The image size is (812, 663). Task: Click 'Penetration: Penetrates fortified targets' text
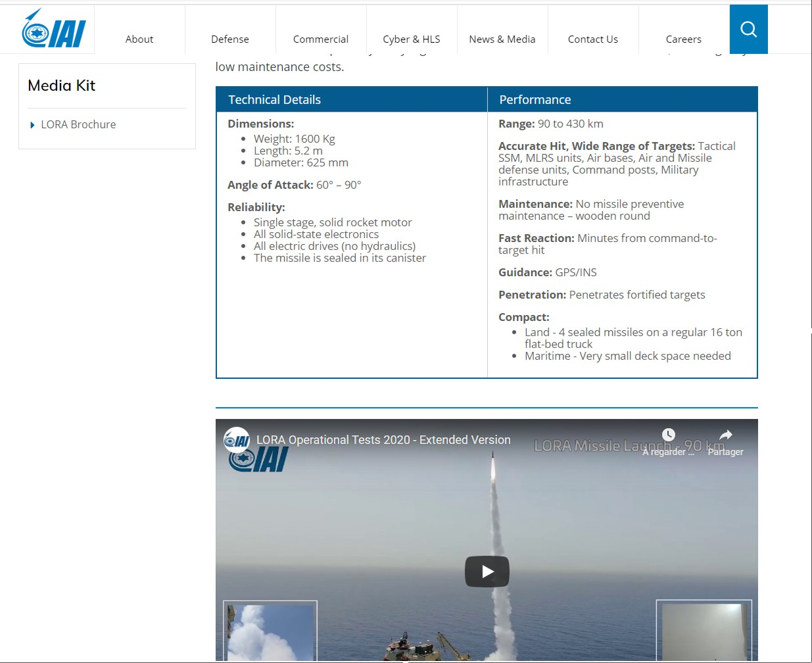point(602,295)
